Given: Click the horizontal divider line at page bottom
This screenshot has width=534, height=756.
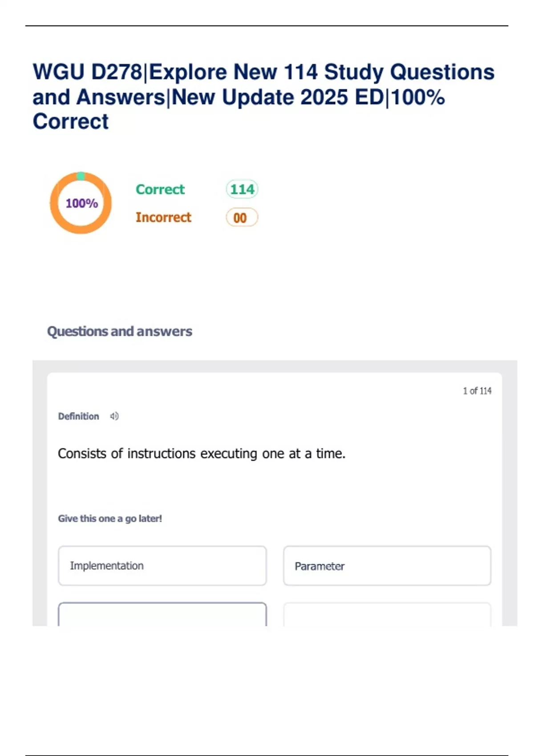Looking at the screenshot, I should (267, 755).
